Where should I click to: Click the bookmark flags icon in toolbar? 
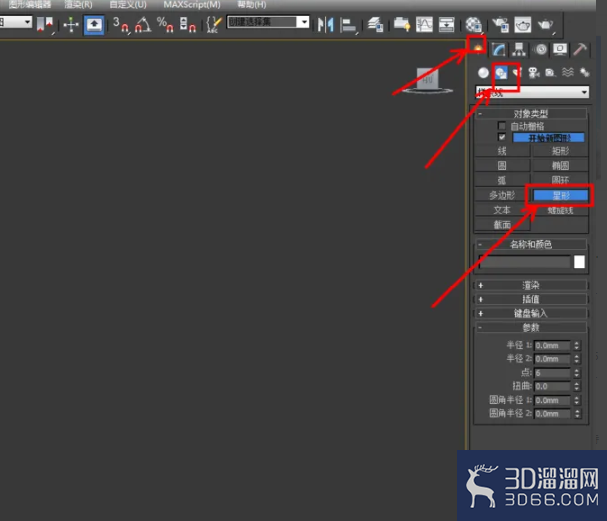pos(45,25)
